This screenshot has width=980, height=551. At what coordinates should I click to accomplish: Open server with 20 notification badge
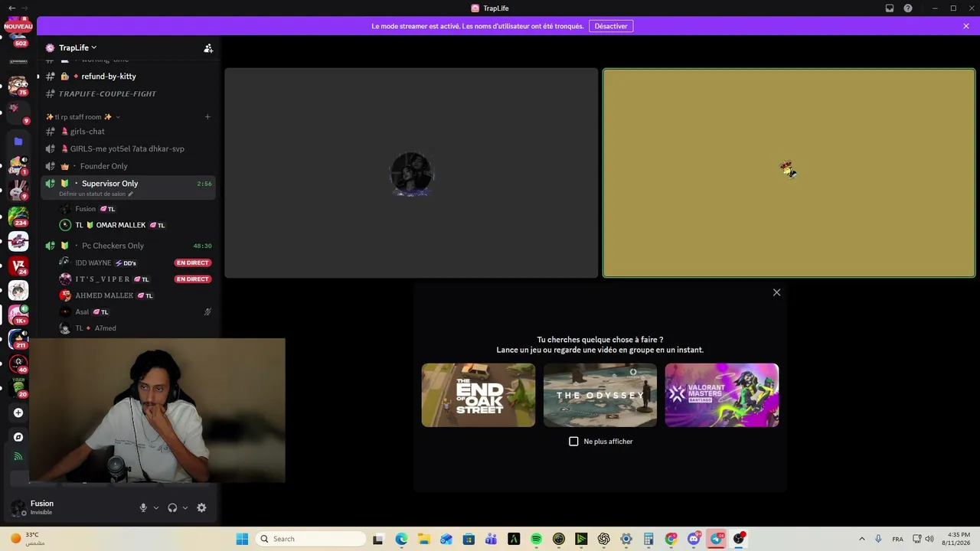coord(18,388)
